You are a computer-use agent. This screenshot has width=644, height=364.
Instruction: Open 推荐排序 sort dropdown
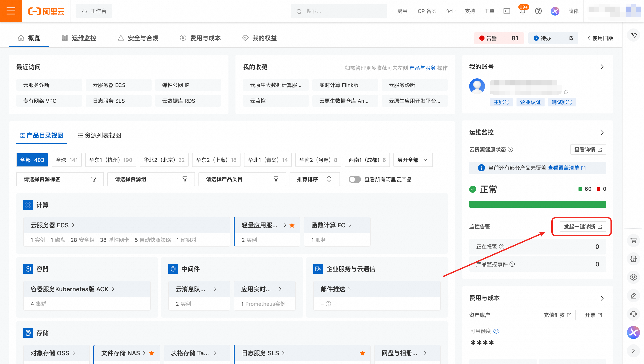tap(314, 179)
